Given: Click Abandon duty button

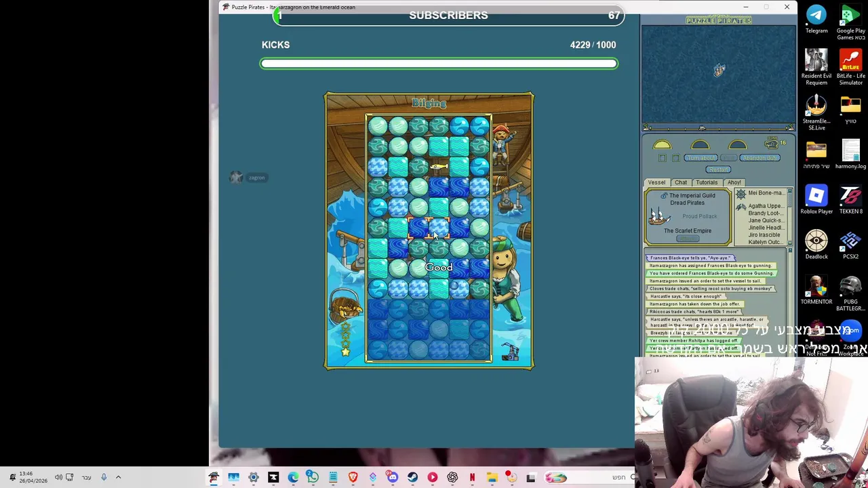Looking at the screenshot, I should [760, 158].
